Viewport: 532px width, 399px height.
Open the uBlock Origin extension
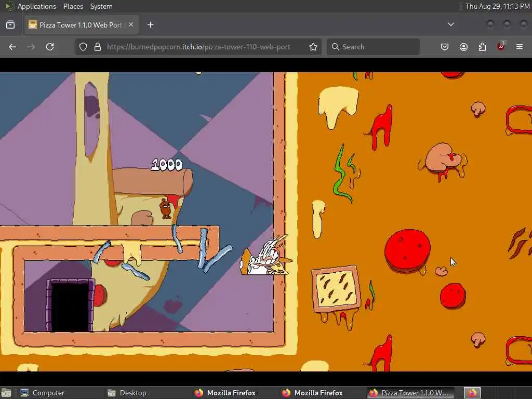(501, 46)
